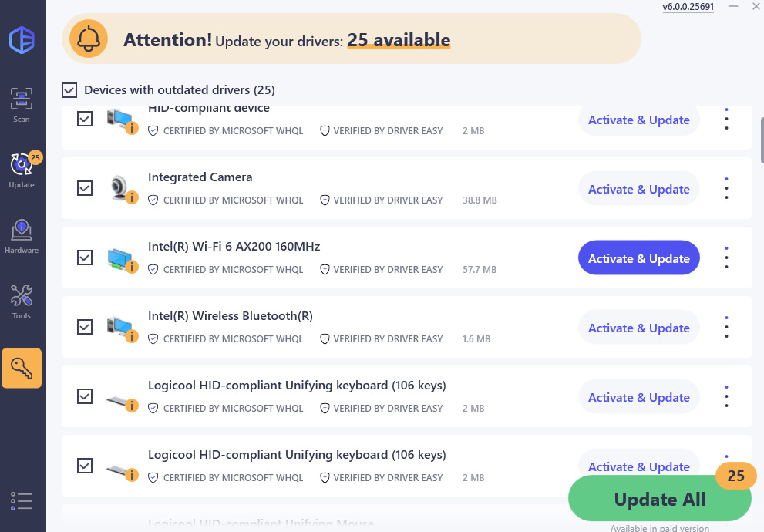The width and height of the screenshot is (764, 532).
Task: Toggle the 'Devices with outdated drivers' checkbox
Action: [x=69, y=90]
